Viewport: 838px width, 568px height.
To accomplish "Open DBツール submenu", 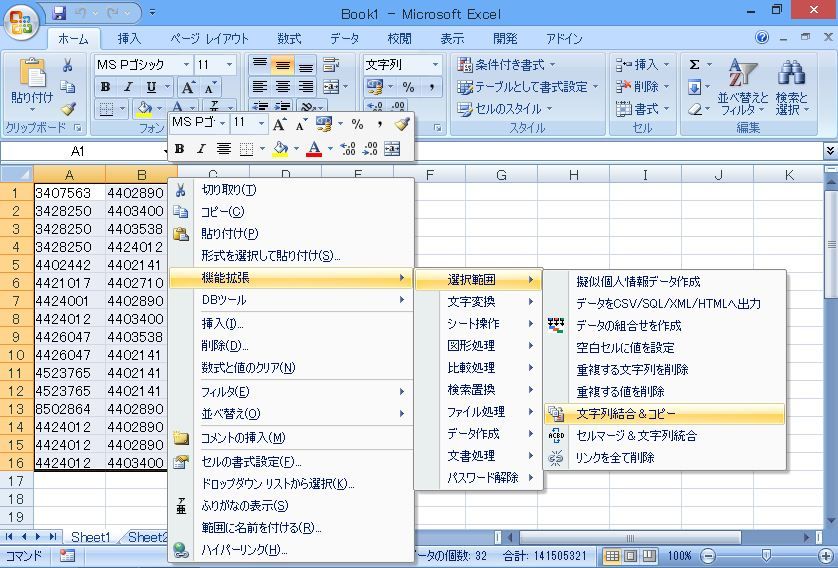I will 291,300.
